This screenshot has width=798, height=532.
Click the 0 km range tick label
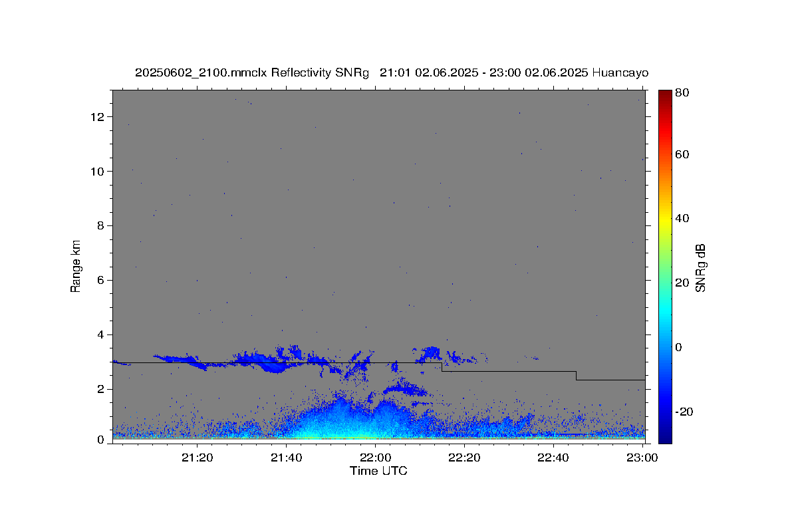tap(101, 440)
